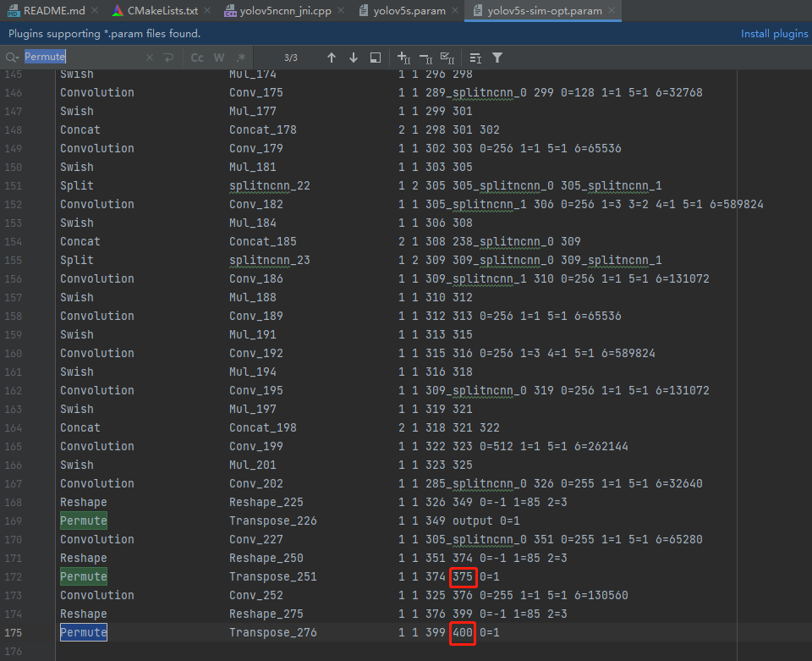Viewport: 812px width, 661px height.
Task: Click the Markdown icon on README.md tab
Action: (12, 11)
